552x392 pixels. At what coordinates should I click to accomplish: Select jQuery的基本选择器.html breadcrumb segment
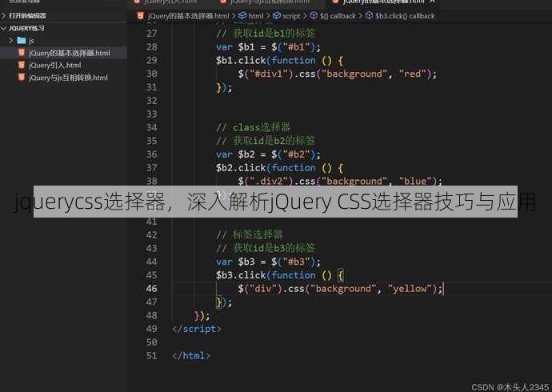(x=188, y=16)
